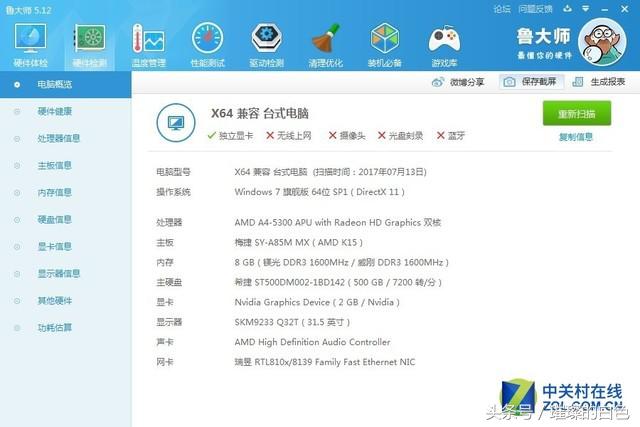
Task: Click the 保存截屏 camera icon button
Action: pos(531,82)
